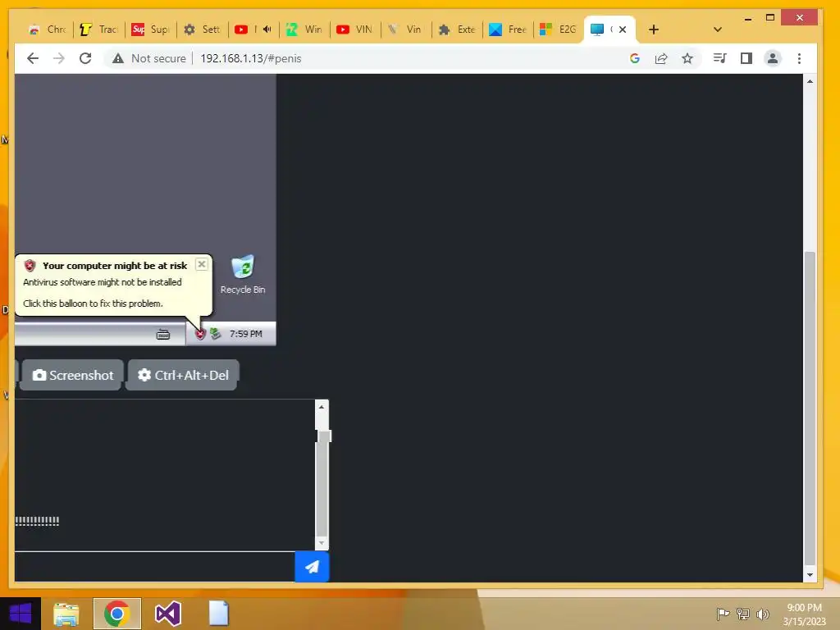Open the blank document taskbar icon

[218, 614]
